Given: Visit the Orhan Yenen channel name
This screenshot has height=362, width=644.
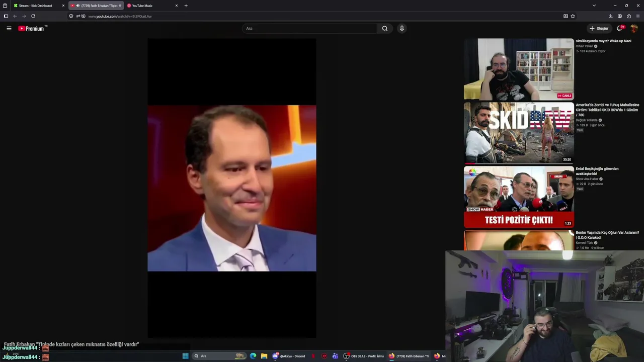Looking at the screenshot, I should click(585, 46).
